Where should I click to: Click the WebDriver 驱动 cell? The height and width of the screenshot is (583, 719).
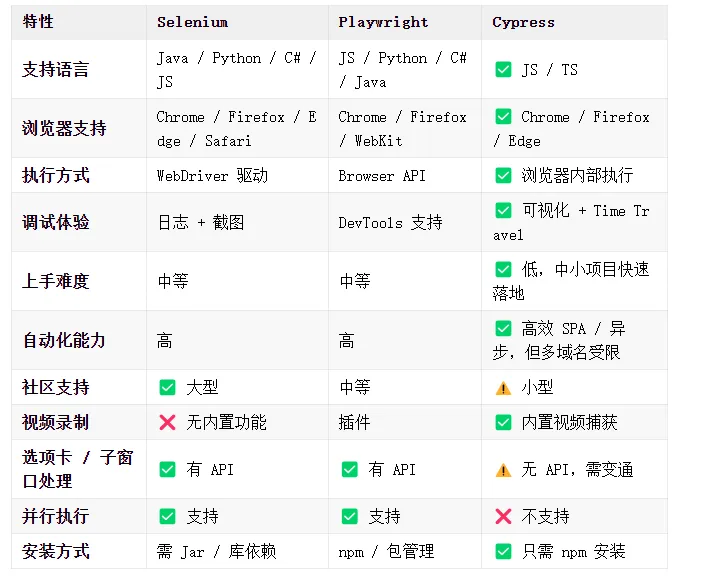click(212, 175)
